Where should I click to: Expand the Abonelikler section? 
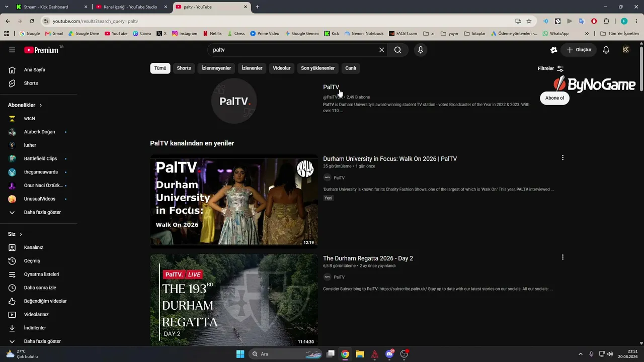tap(25, 105)
